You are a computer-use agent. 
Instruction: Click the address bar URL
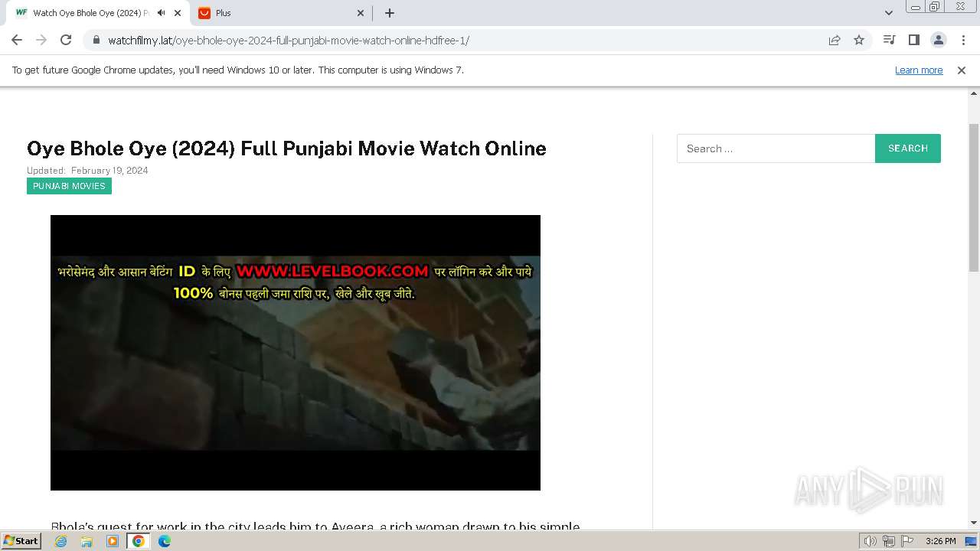[x=289, y=41]
